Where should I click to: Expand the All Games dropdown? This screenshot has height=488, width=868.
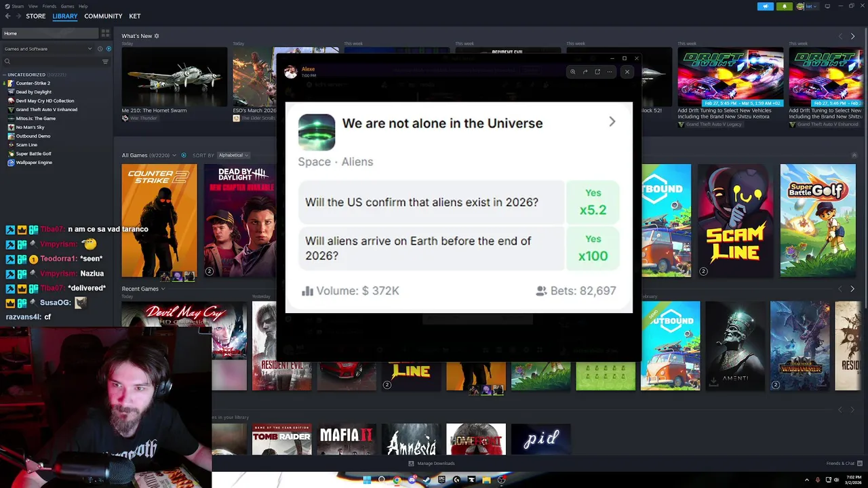[x=149, y=155]
